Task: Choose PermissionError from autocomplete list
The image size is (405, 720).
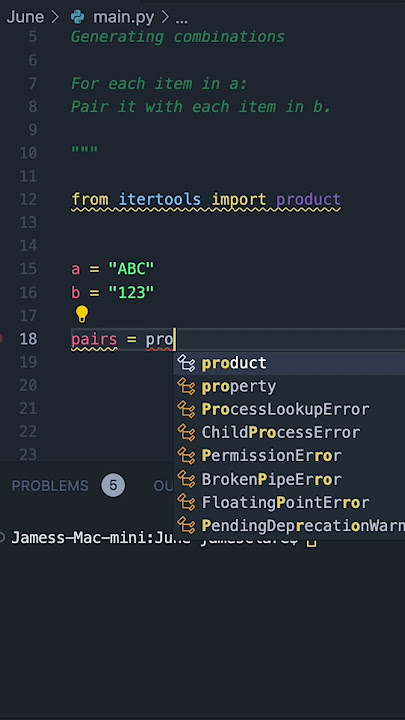Action: pos(289,456)
